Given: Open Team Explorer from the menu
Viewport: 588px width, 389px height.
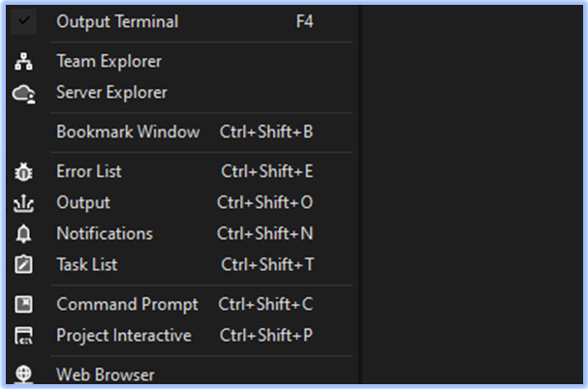Looking at the screenshot, I should (108, 62).
